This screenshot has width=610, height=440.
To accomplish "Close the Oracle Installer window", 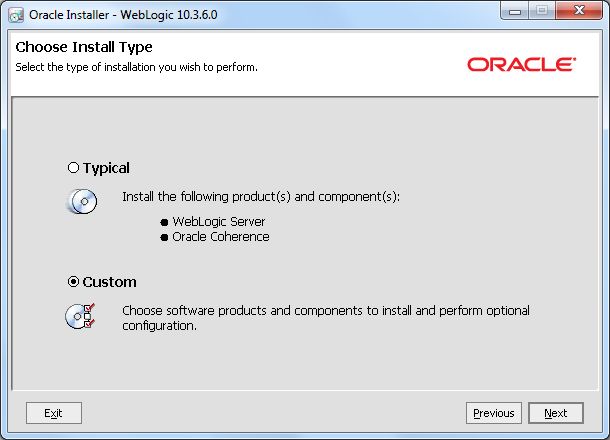I will 579,11.
